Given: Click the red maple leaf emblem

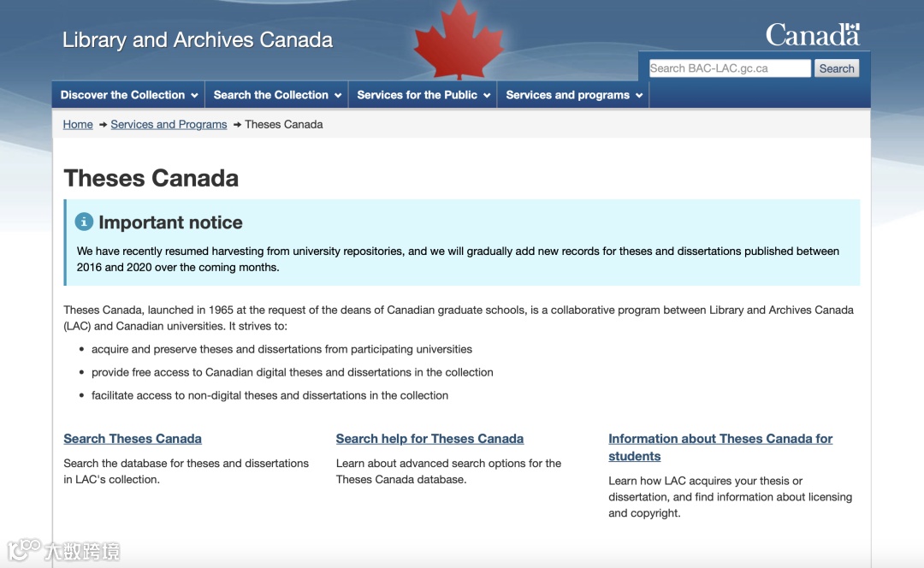Looking at the screenshot, I should pyautogui.click(x=459, y=41).
